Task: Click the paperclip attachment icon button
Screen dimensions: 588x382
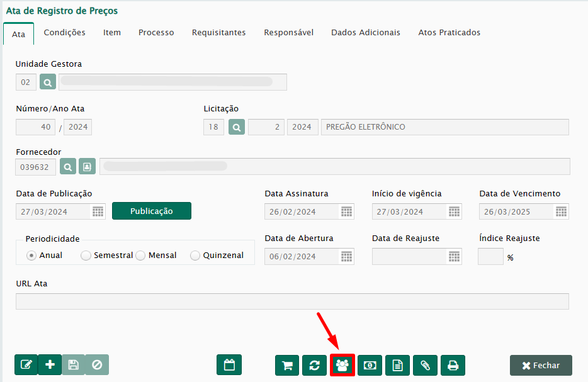Action: tap(426, 365)
